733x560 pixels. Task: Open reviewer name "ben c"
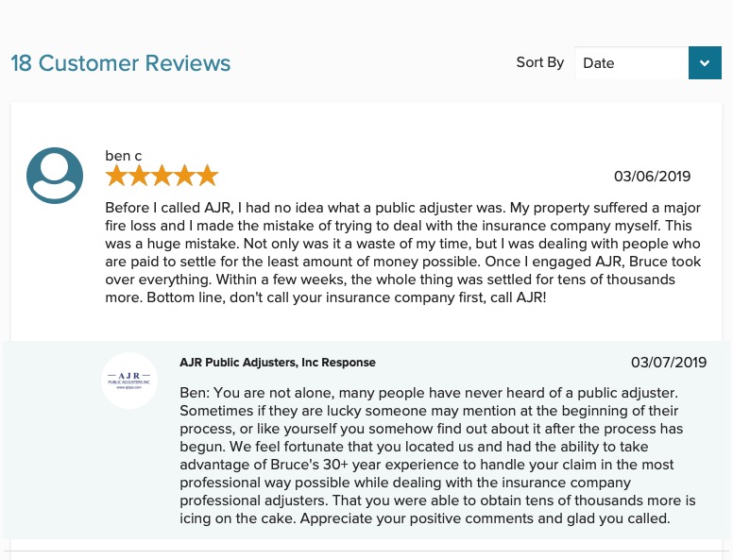tap(124, 156)
